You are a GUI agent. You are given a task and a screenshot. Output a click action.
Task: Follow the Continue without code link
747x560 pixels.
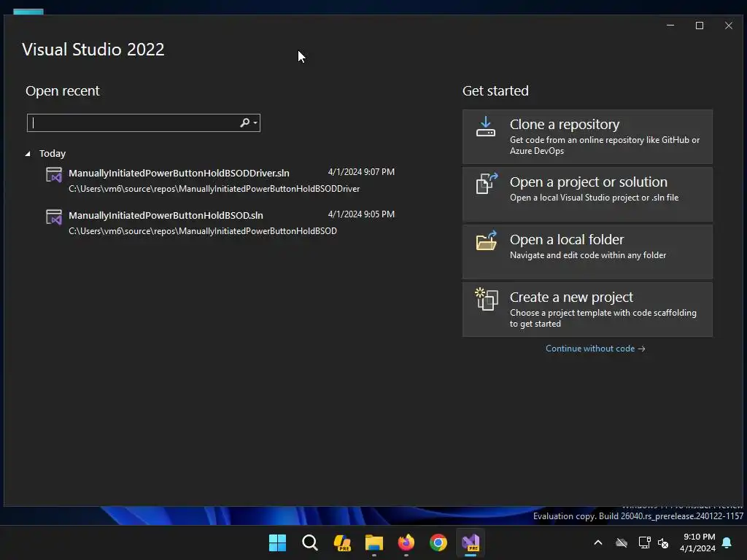[595, 349]
